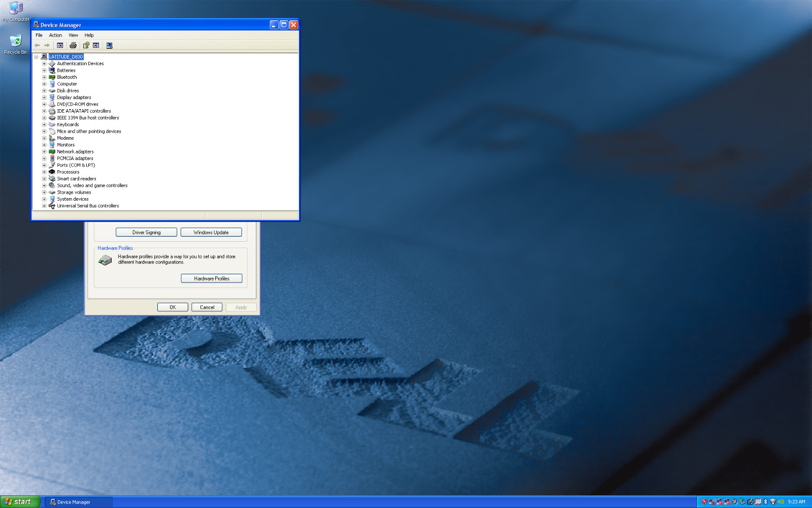812x508 pixels.
Task: Click the Scan for hardware changes icon
Action: [x=109, y=45]
